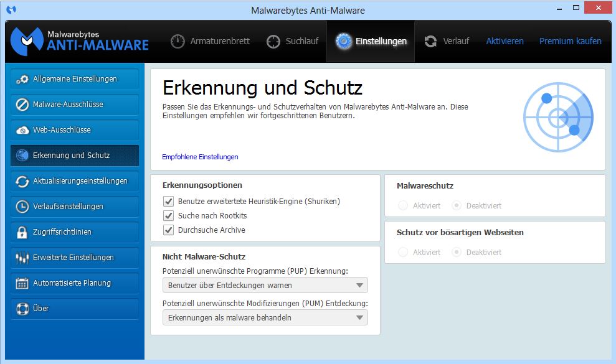Open Malware-Ausschlüsse in the sidebar
Screen dimensions: 616x364
click(x=75, y=105)
